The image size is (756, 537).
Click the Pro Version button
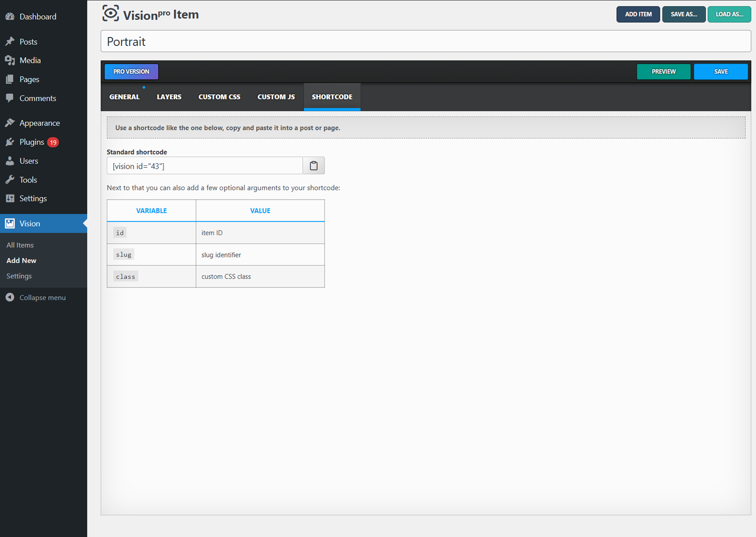pyautogui.click(x=131, y=72)
